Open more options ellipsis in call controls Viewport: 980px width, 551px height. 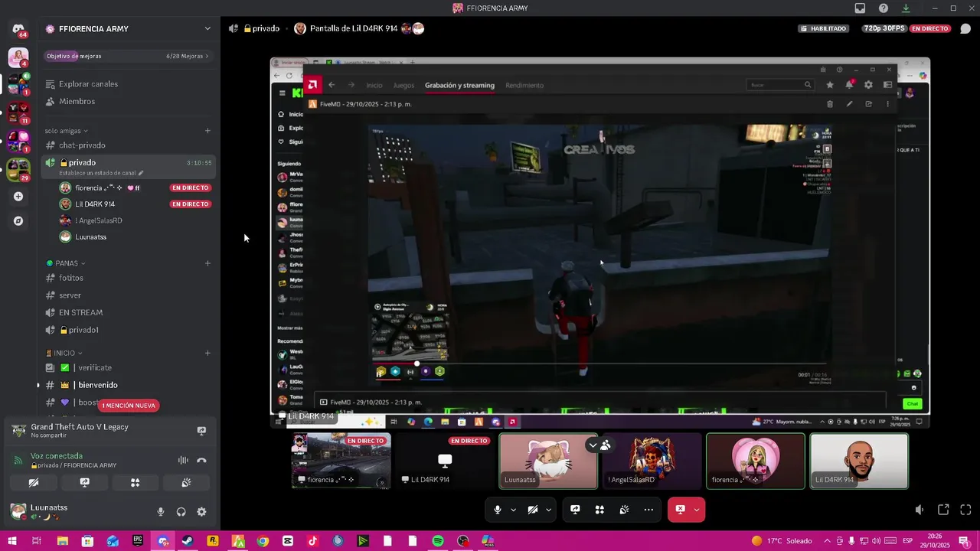[648, 510]
